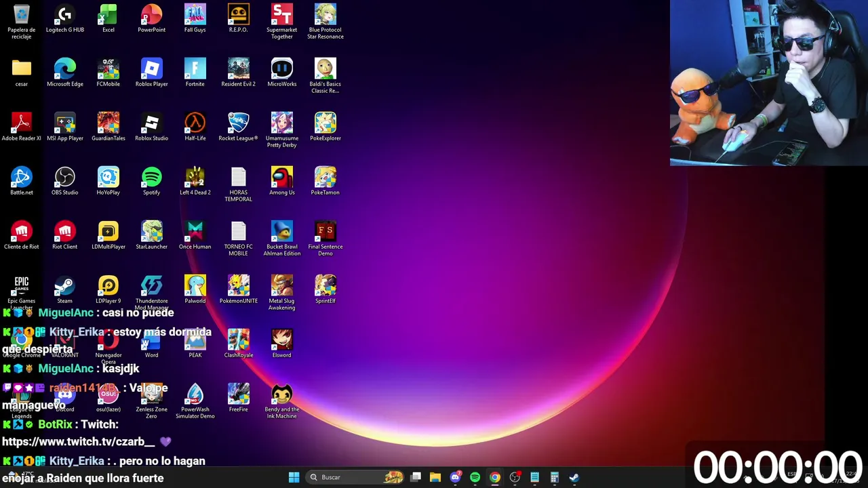Select Umamusume Pretty Derby shortcut
Screen dimensions: 868x488
281,130
